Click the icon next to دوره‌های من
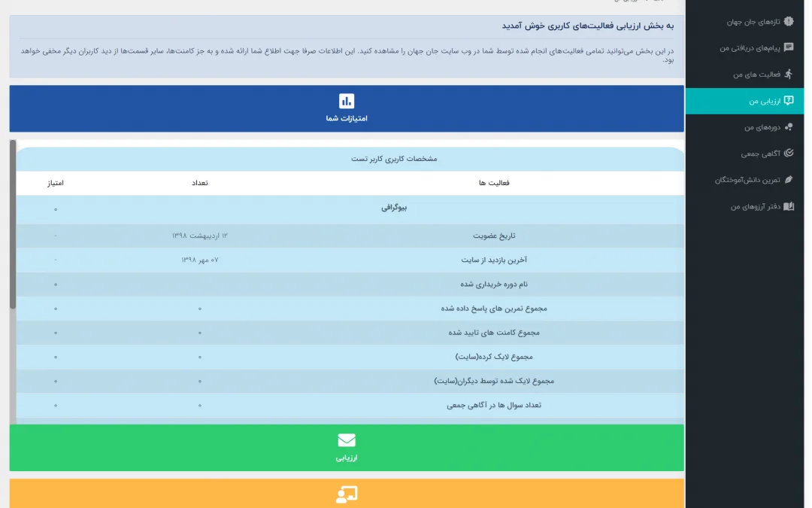Viewport: 812px width, 508px height. [x=788, y=127]
